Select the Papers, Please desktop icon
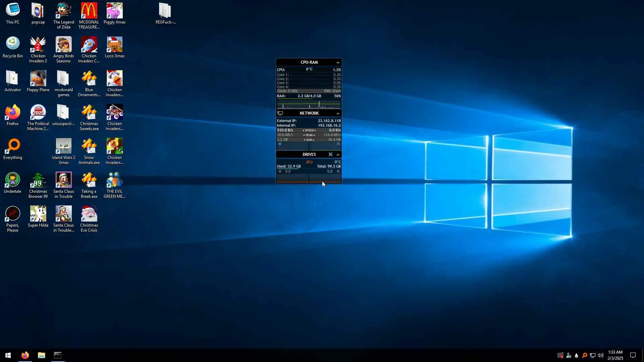 click(x=13, y=214)
